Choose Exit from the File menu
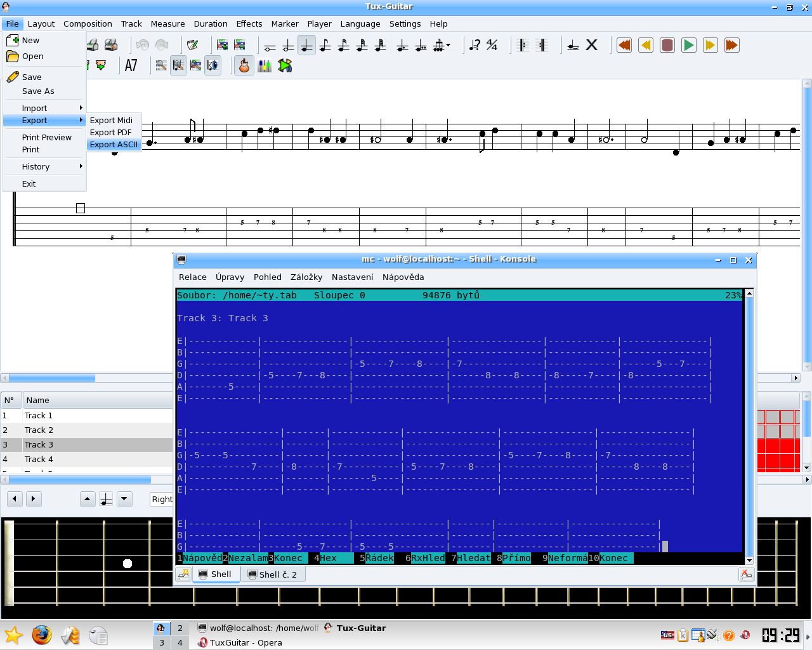This screenshot has height=650, width=812. 44,183
